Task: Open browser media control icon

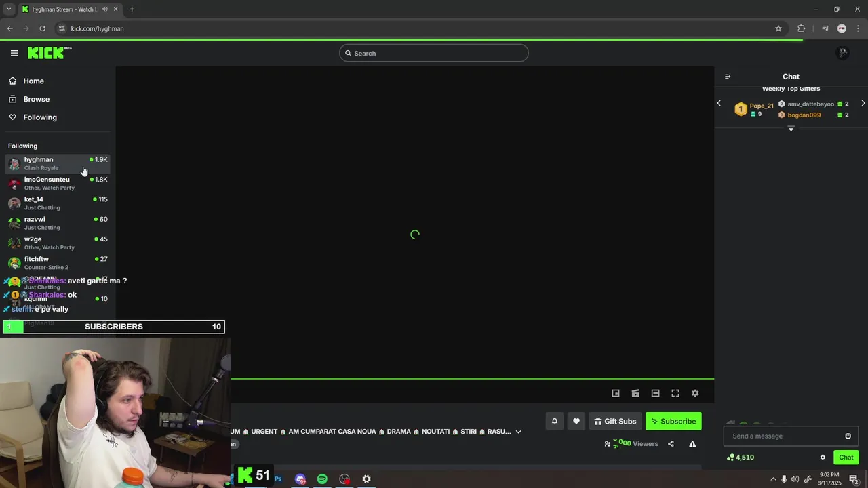Action: point(825,28)
